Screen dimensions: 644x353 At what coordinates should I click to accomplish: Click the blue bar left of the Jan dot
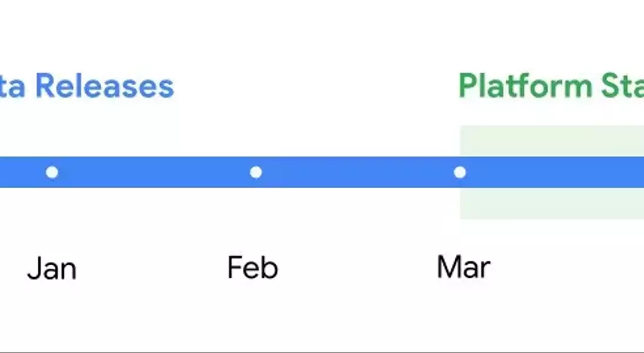tap(22, 172)
